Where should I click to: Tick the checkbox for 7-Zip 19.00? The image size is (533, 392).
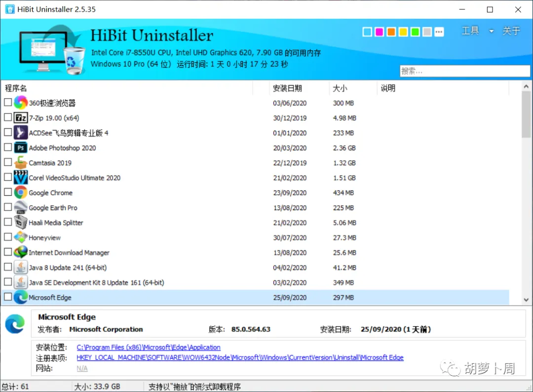[x=8, y=117]
